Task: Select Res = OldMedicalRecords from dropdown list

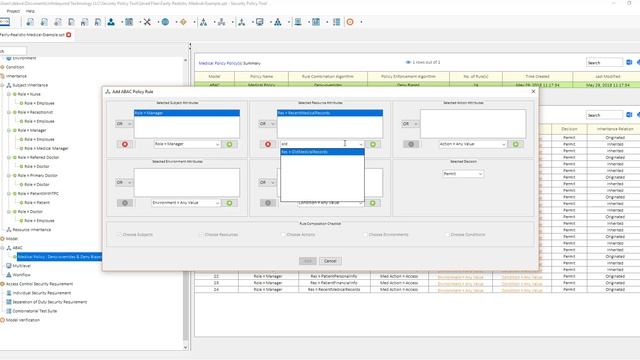Action: point(322,152)
